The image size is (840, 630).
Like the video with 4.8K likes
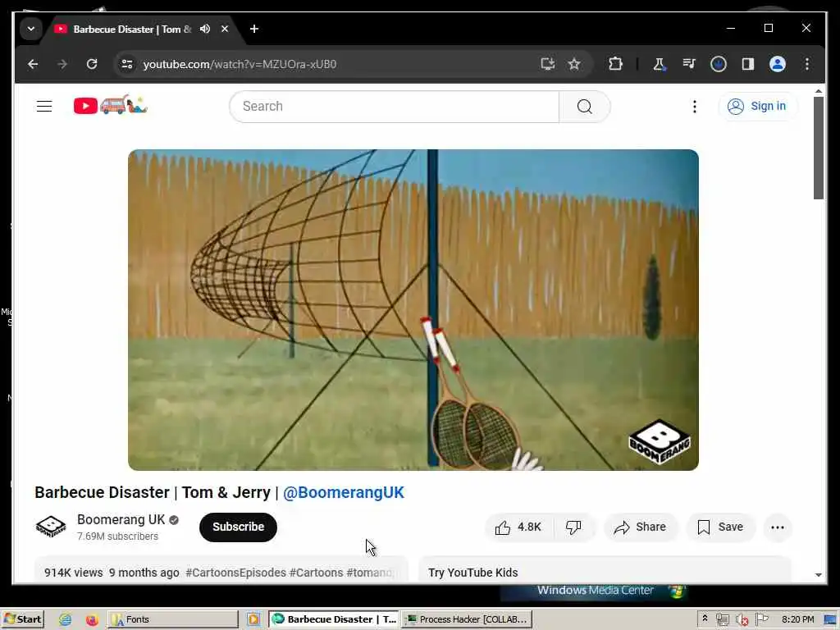pyautogui.click(x=518, y=527)
